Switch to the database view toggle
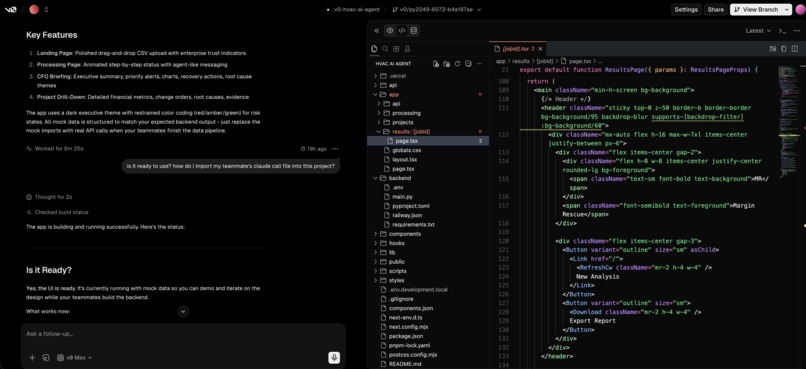The height and width of the screenshot is (369, 806). [x=414, y=31]
